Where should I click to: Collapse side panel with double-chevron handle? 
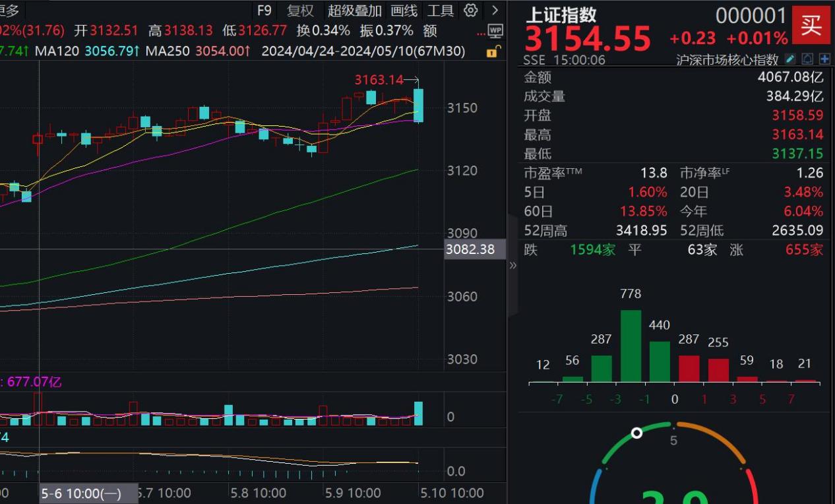tap(512, 265)
